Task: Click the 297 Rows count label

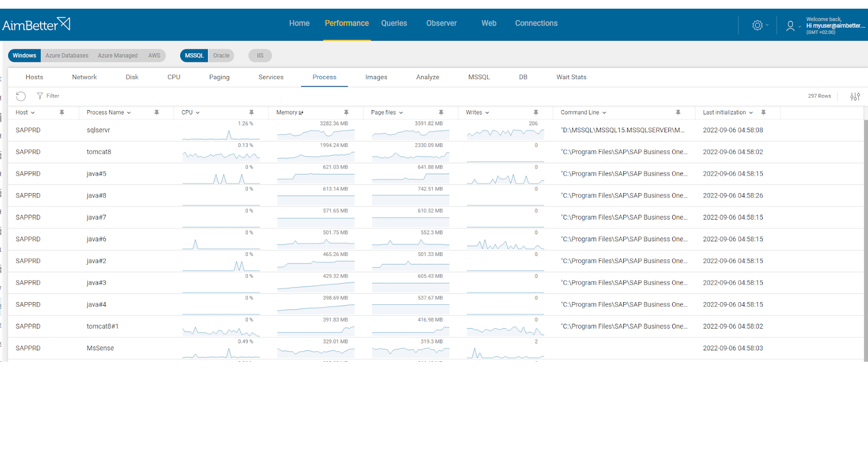Action: point(819,96)
